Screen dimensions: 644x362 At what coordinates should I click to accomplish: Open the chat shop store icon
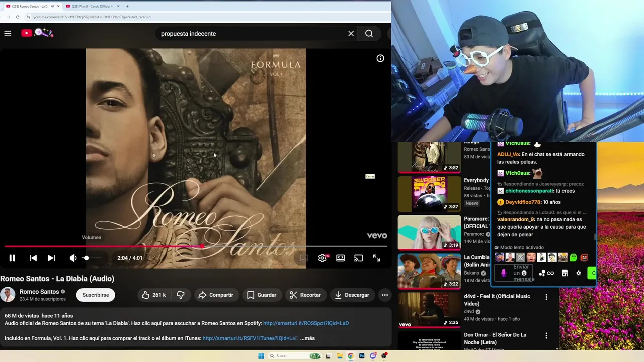(x=565, y=273)
